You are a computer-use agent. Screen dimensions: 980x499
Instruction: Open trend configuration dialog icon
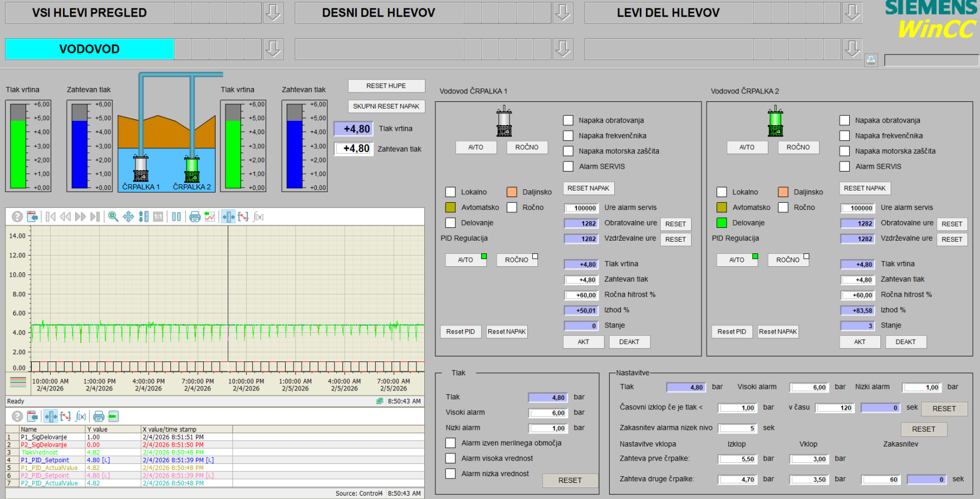(32, 217)
